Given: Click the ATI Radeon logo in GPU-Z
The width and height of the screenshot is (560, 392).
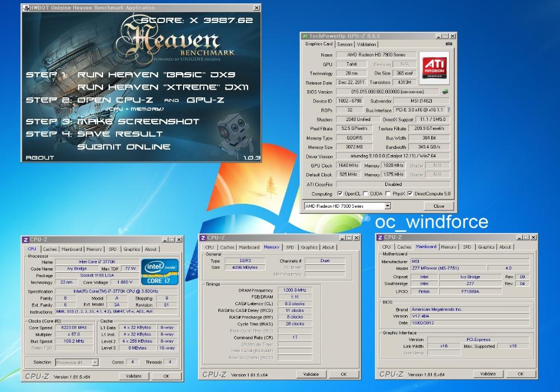Looking at the screenshot, I should [434, 68].
